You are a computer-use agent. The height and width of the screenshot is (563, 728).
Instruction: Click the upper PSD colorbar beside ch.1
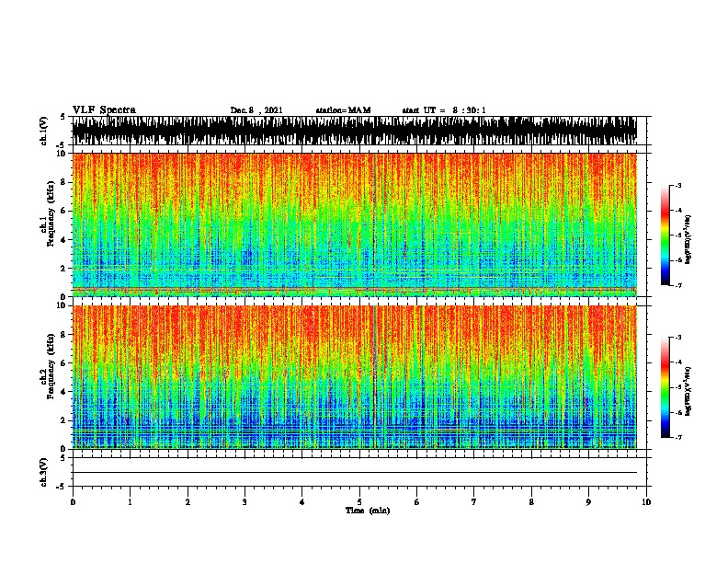(665, 236)
